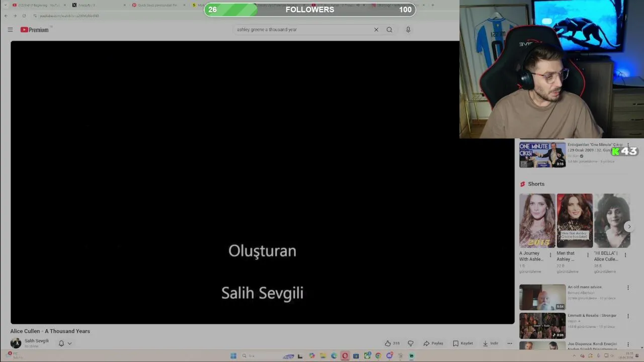Open options for 'An old mans advice'
Viewport: 644px width, 362px height.
coord(628,288)
